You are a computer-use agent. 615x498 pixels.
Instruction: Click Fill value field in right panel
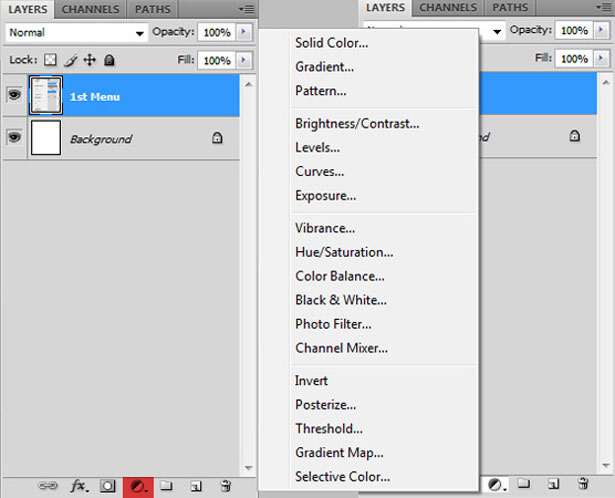[574, 58]
